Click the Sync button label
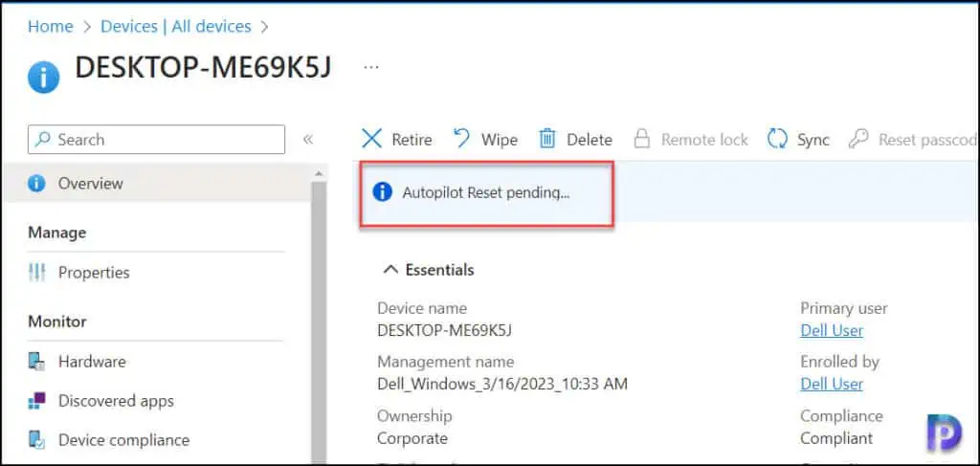The image size is (980, 466). coord(813,140)
